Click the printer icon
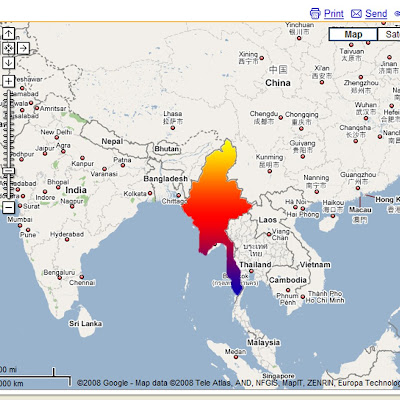The image size is (400, 400). pyautogui.click(x=315, y=14)
